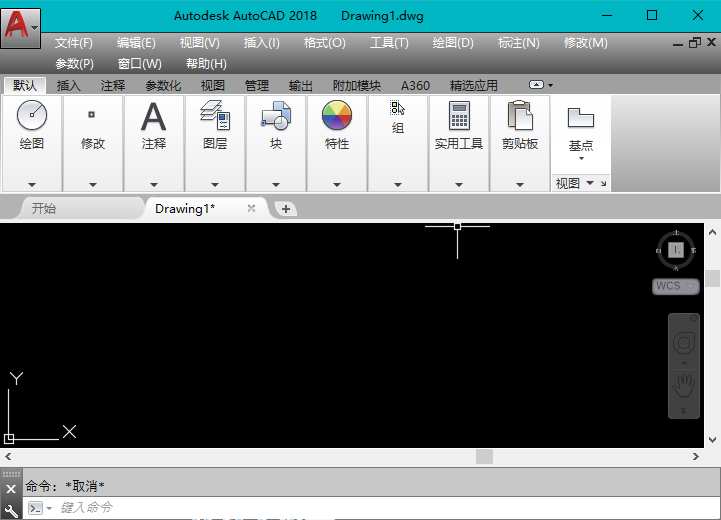Expand the 绘图 panel dropdown arrow
Viewport: 721px width, 520px height.
32,185
